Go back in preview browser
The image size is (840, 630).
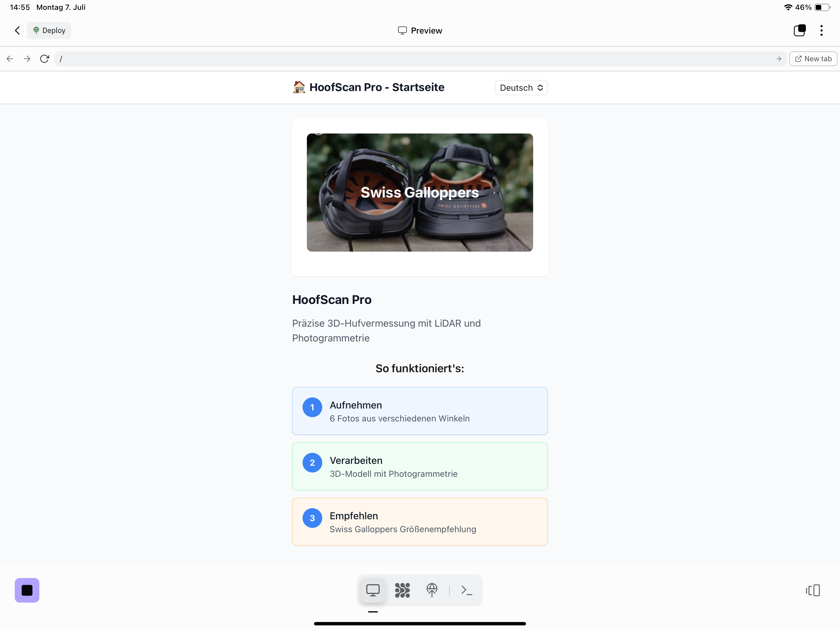(10, 58)
